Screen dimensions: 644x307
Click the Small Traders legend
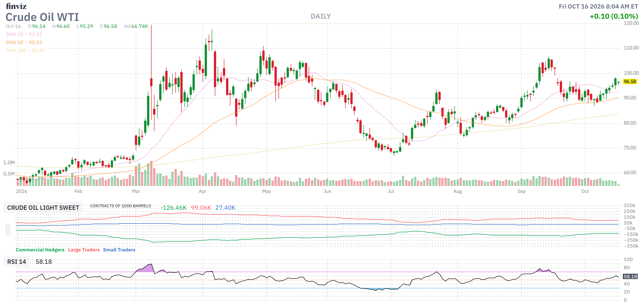point(119,250)
